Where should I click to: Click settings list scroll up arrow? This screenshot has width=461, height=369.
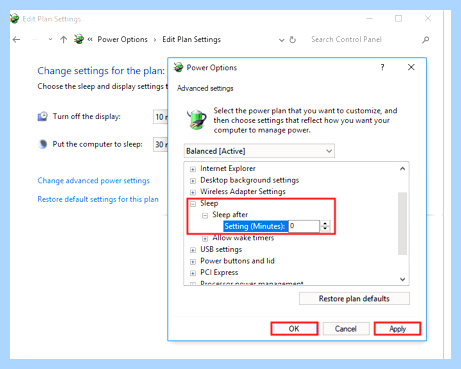tap(402, 169)
